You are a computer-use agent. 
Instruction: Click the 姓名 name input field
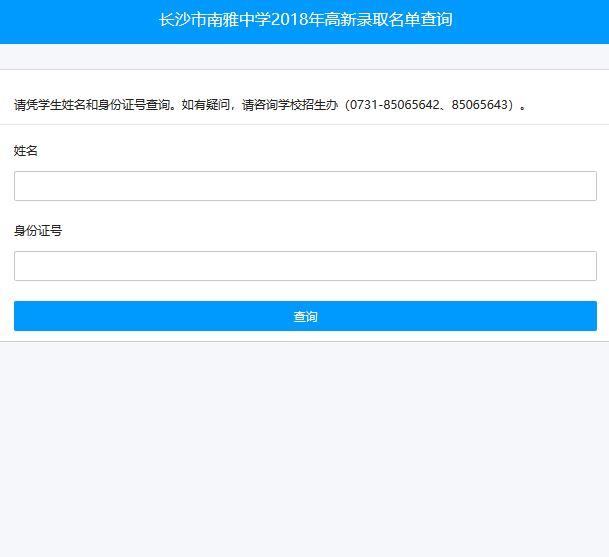click(x=305, y=186)
